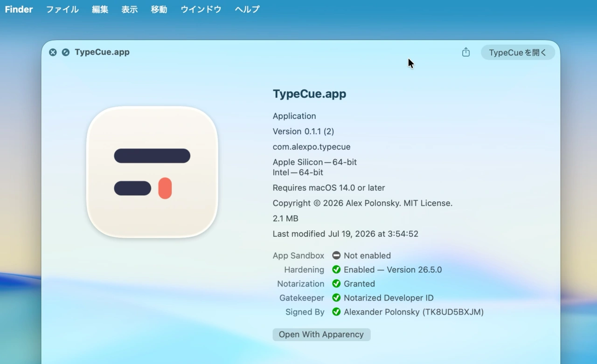Open the 編集 menu
Viewport: 597px width, 364px height.
coord(100,9)
